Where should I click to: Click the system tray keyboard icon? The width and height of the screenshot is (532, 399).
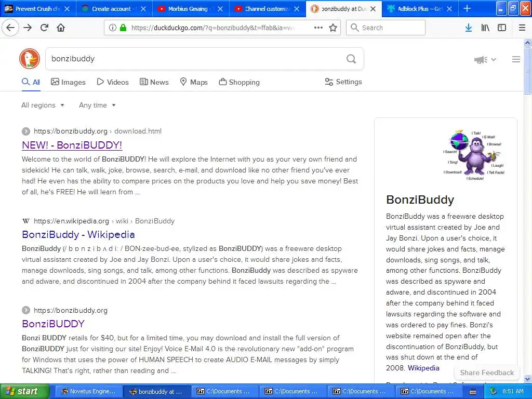(x=473, y=392)
